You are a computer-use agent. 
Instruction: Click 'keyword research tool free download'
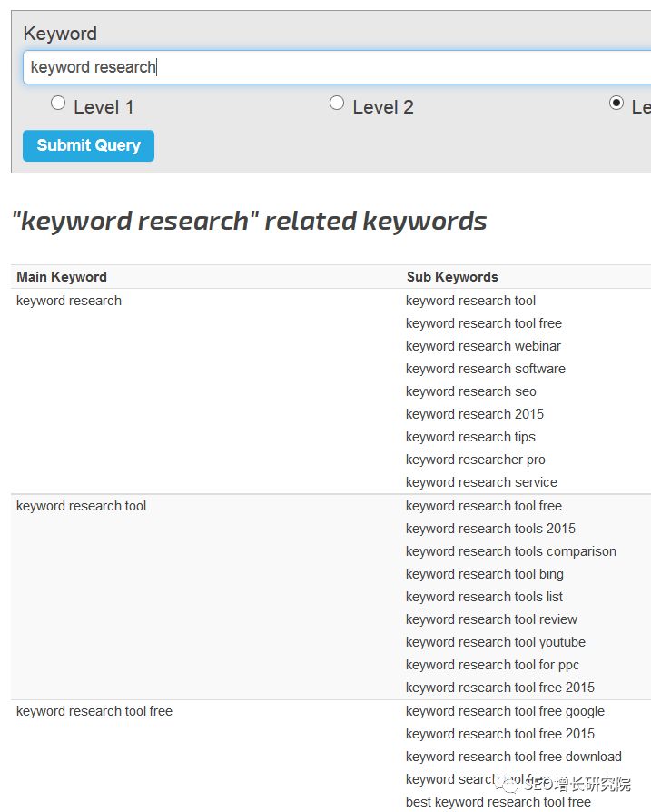513,757
